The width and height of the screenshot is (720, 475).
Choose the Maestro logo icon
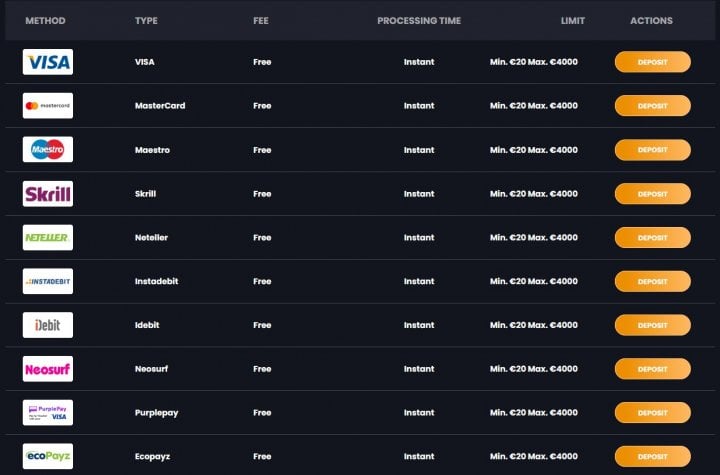(x=48, y=149)
